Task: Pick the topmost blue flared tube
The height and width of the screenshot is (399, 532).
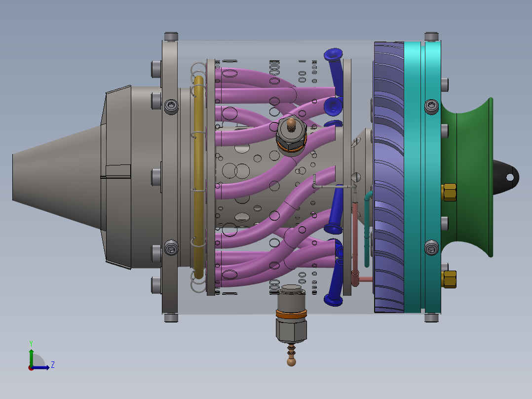Action: 335,70
